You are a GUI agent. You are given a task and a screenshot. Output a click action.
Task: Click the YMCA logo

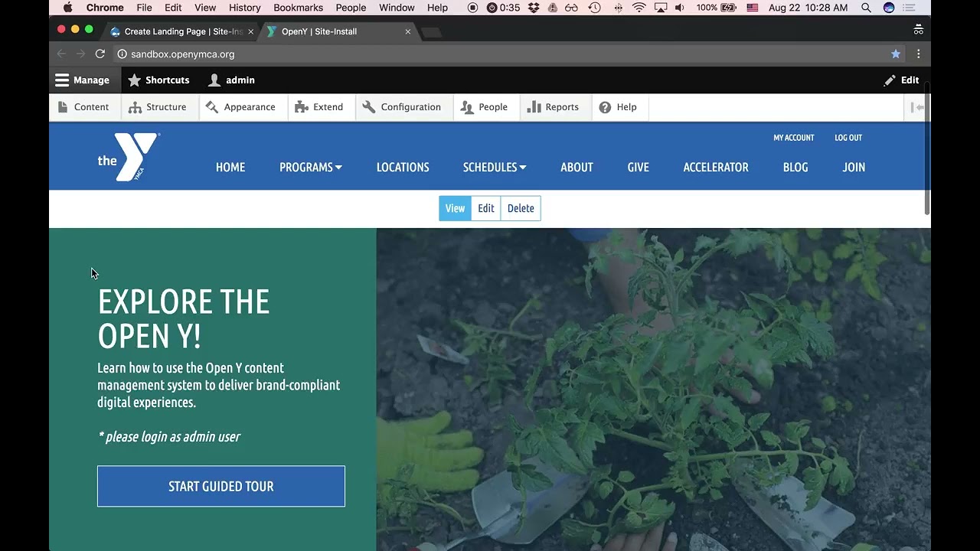129,157
